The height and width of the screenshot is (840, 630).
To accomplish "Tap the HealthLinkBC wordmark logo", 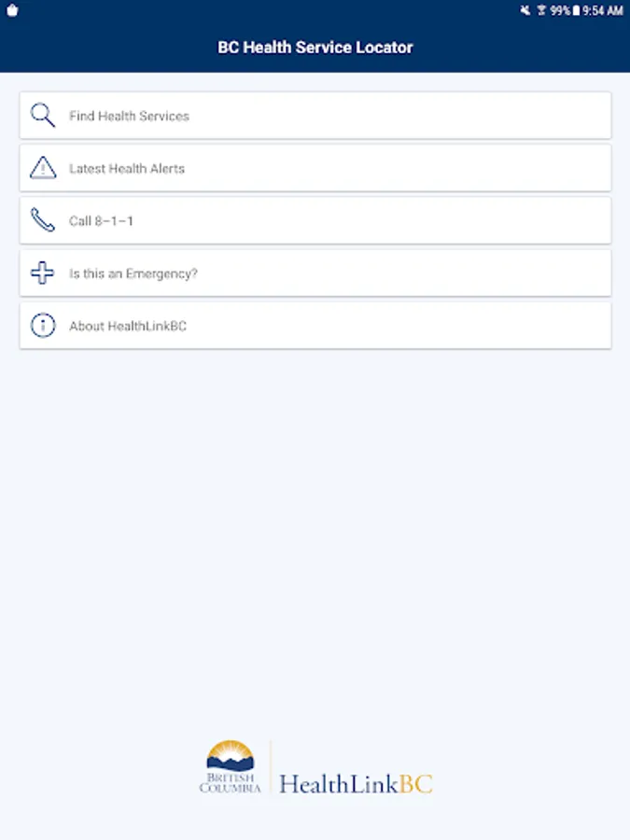I will pos(356,783).
